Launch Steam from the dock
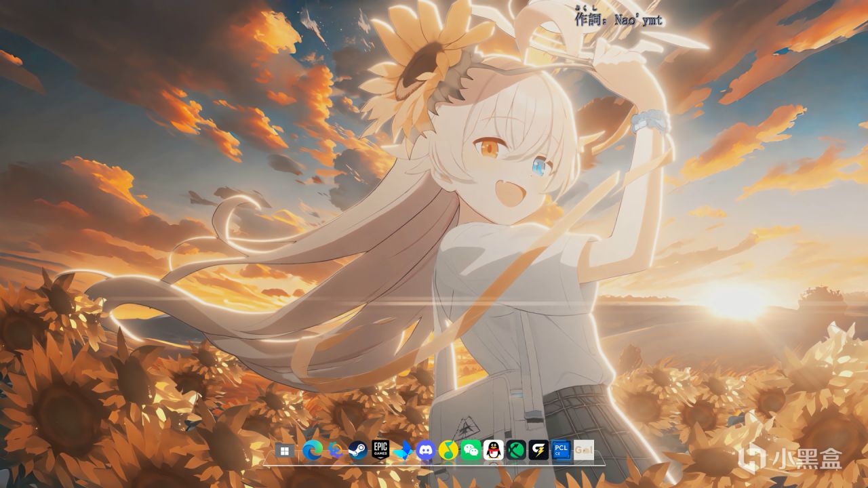Image resolution: width=868 pixels, height=488 pixels. [x=357, y=450]
